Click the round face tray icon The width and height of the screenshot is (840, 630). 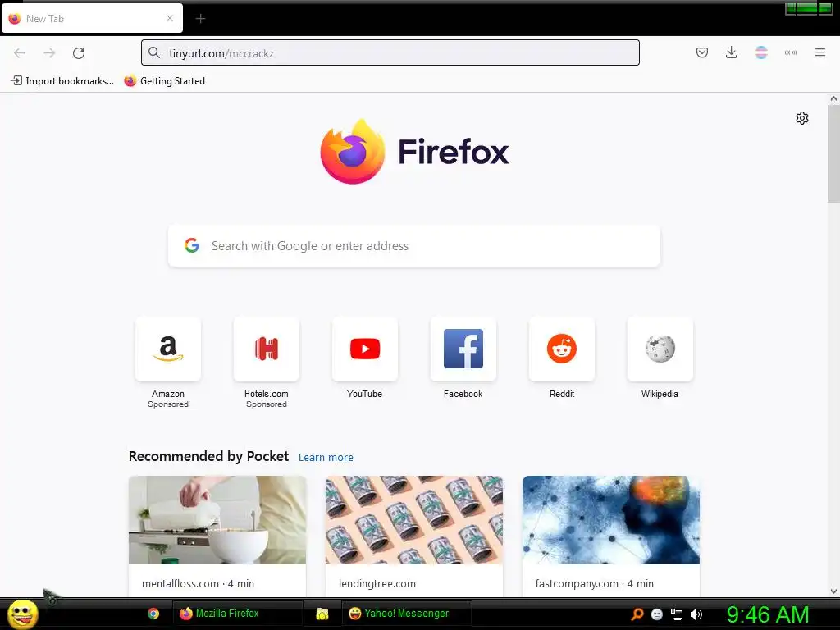657,615
